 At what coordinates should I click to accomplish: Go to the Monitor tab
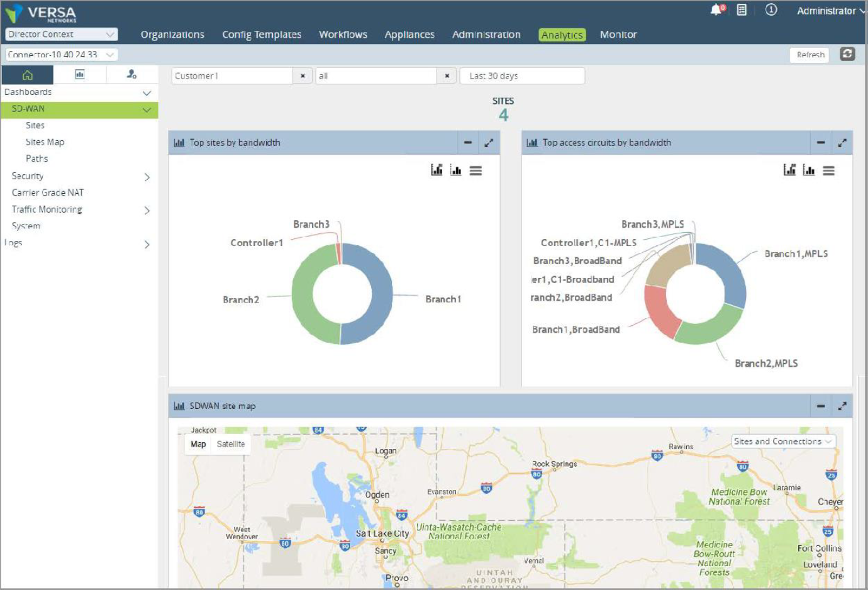(x=618, y=35)
